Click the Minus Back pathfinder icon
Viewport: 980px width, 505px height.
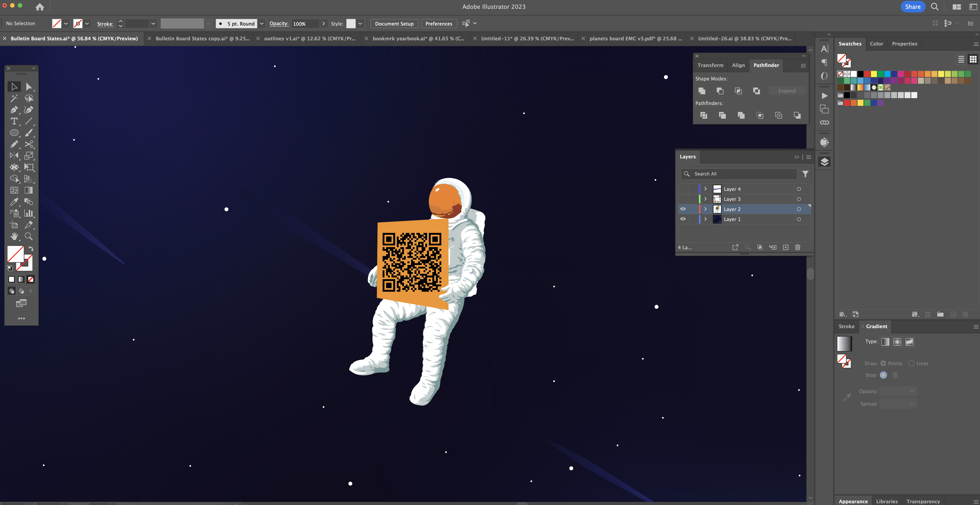click(797, 115)
